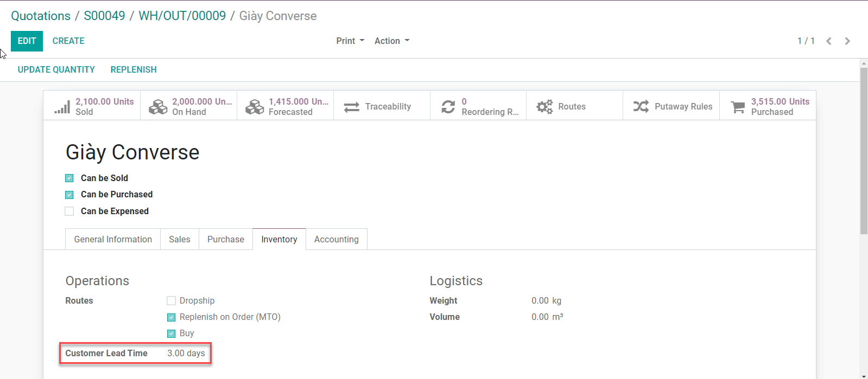Open the Action dropdown menu
868x379 pixels.
click(392, 41)
